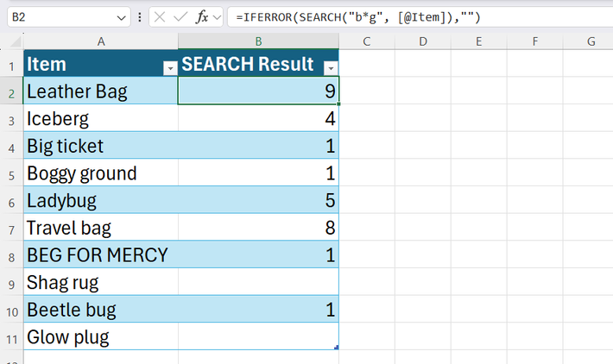Select column C header
613x364 pixels.
click(367, 41)
